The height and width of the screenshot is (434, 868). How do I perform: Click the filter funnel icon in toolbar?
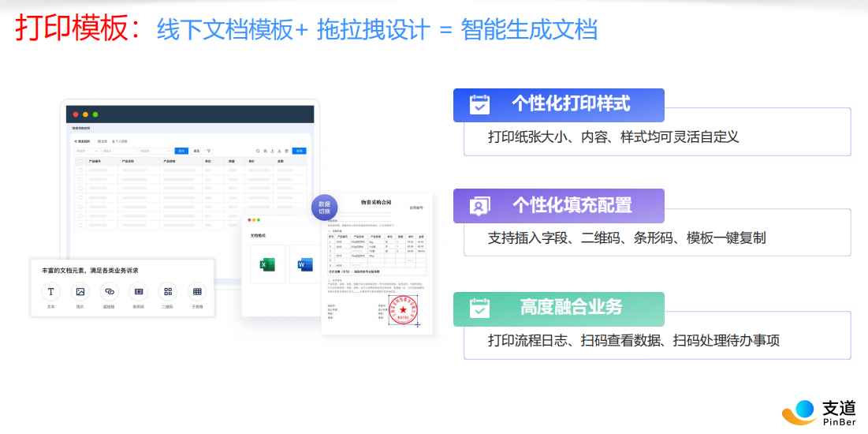click(209, 151)
